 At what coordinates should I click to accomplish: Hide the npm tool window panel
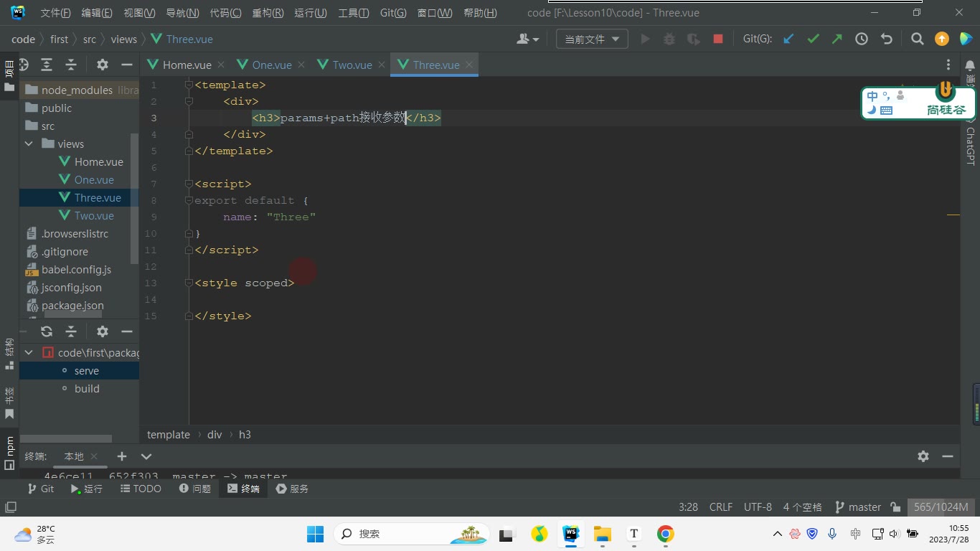(127, 331)
